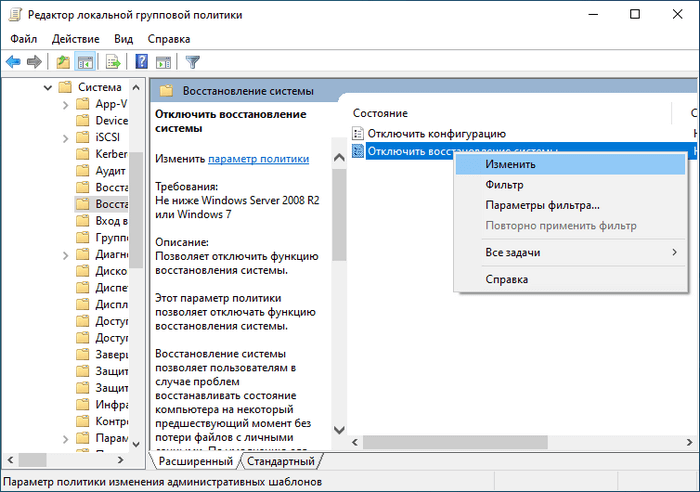Image resolution: width=700 pixels, height=492 pixels.
Task: Click the Forward arrow toolbar icon
Action: (x=34, y=62)
